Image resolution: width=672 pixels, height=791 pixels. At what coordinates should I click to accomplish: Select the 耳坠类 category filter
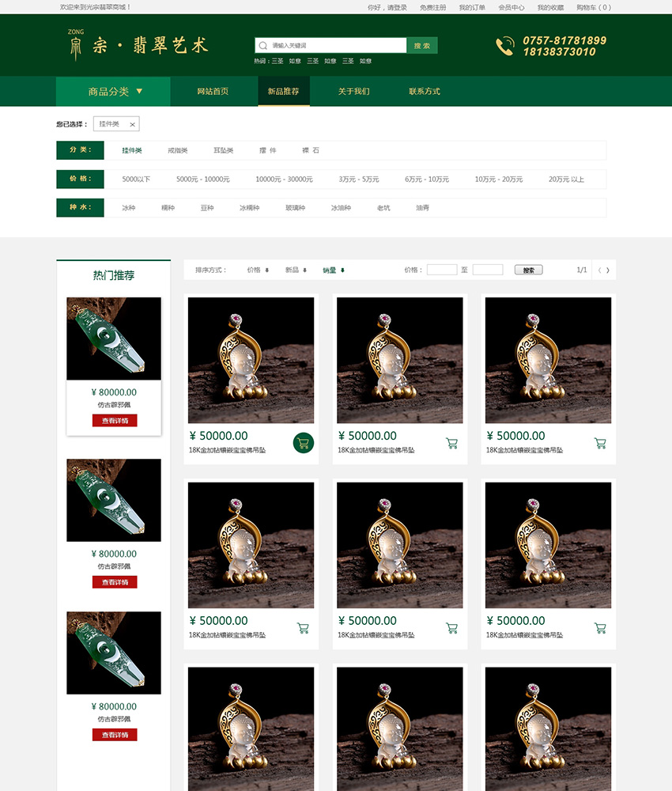pos(223,150)
